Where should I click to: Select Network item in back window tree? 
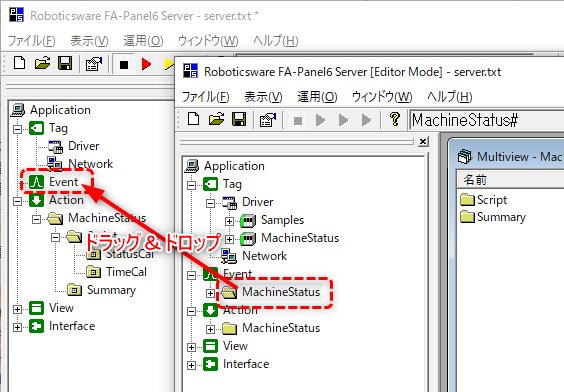pos(90,164)
